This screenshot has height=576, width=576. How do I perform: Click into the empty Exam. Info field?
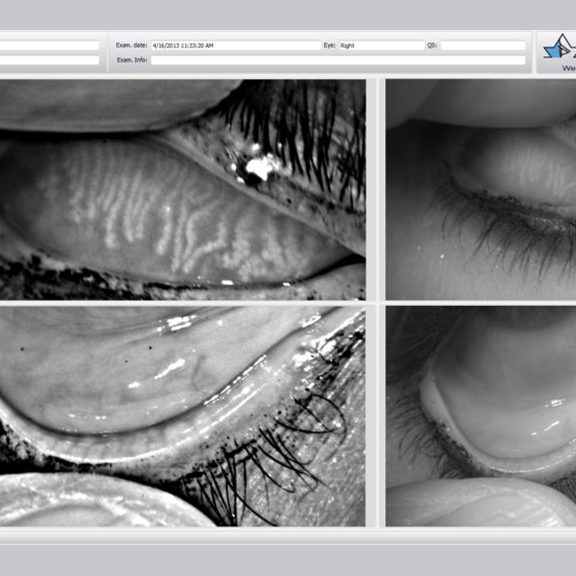click(338, 60)
